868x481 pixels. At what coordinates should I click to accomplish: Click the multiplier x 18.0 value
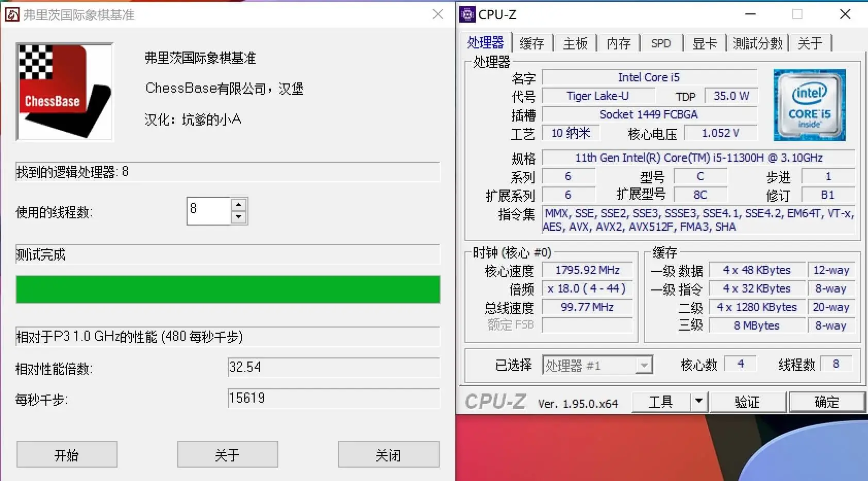(x=588, y=289)
